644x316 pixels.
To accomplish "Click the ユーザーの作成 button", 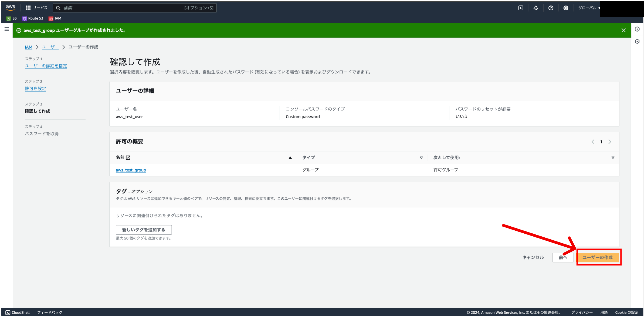I will click(x=598, y=257).
